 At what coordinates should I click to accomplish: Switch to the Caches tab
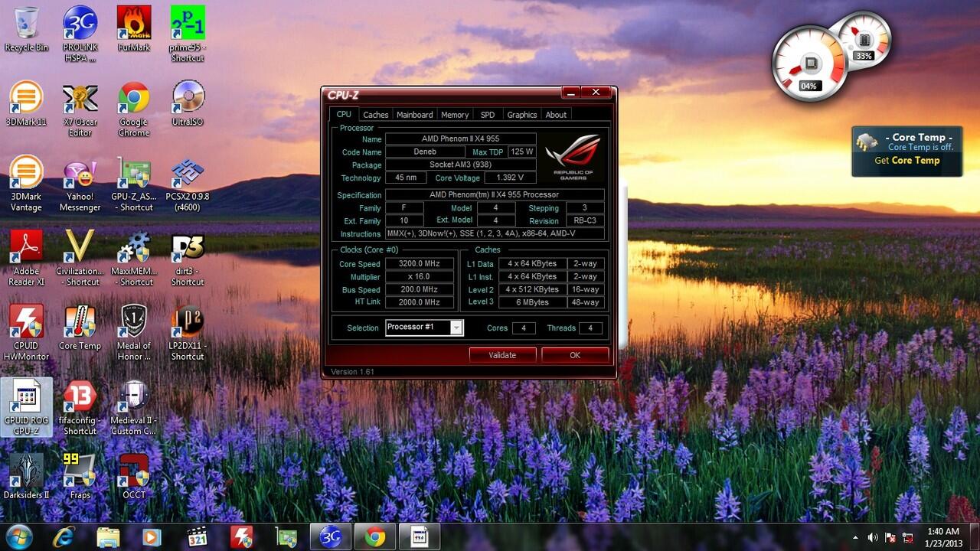pyautogui.click(x=375, y=115)
